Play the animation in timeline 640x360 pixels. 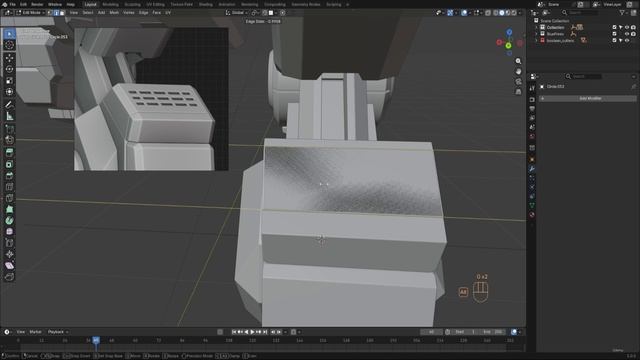pyautogui.click(x=252, y=332)
